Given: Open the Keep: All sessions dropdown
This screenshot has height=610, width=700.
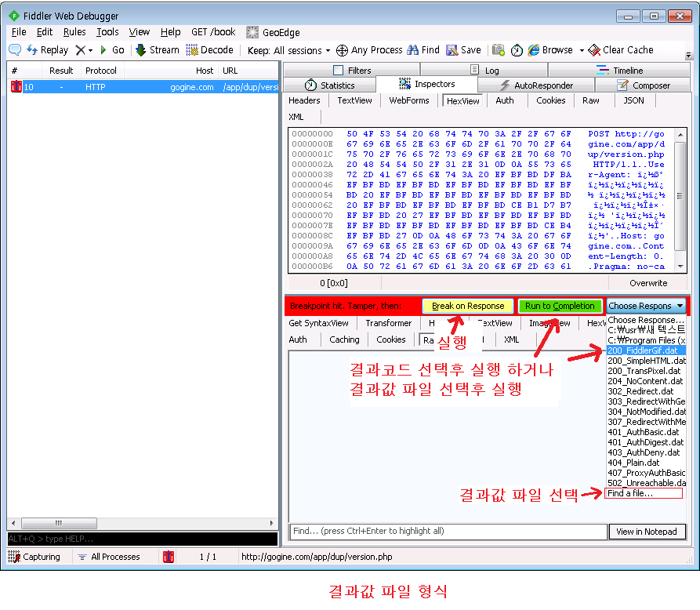Looking at the screenshot, I should coord(288,50).
